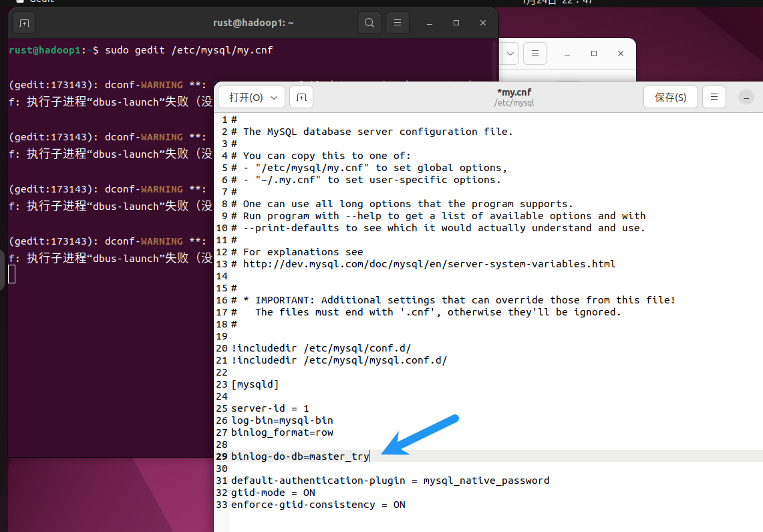Search in the terminal window
The height and width of the screenshot is (532, 763).
pyautogui.click(x=369, y=23)
